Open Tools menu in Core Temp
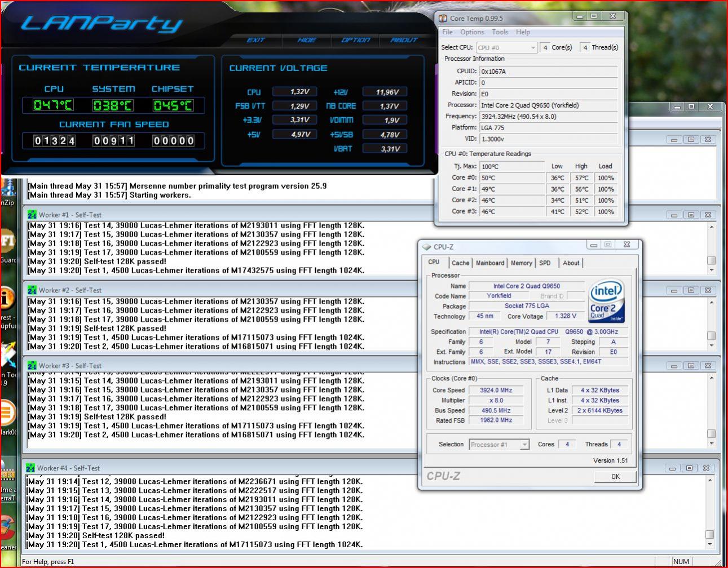 tap(500, 32)
